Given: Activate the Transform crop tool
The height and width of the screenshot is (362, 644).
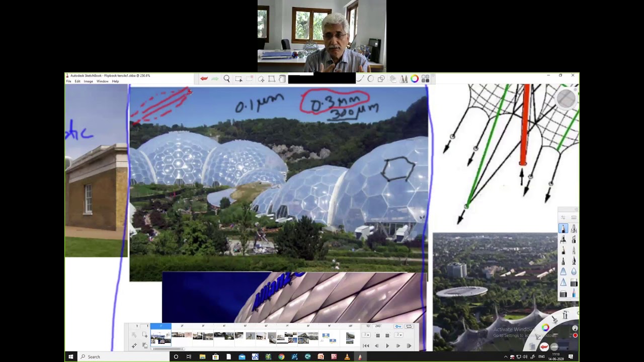Looking at the screenshot, I should (271, 79).
